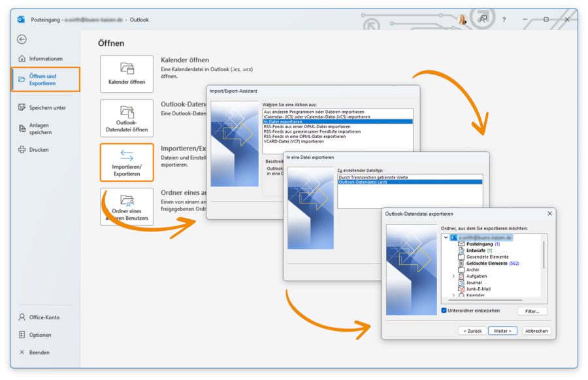The image size is (588, 380).
Task: Open the Filter dialog
Action: (532, 311)
